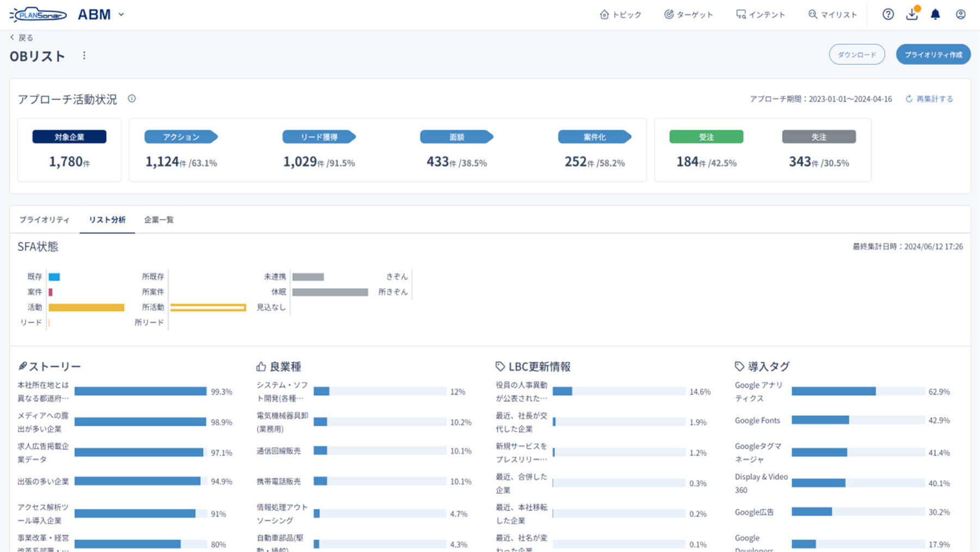Select Google広告 tag row

(842, 512)
